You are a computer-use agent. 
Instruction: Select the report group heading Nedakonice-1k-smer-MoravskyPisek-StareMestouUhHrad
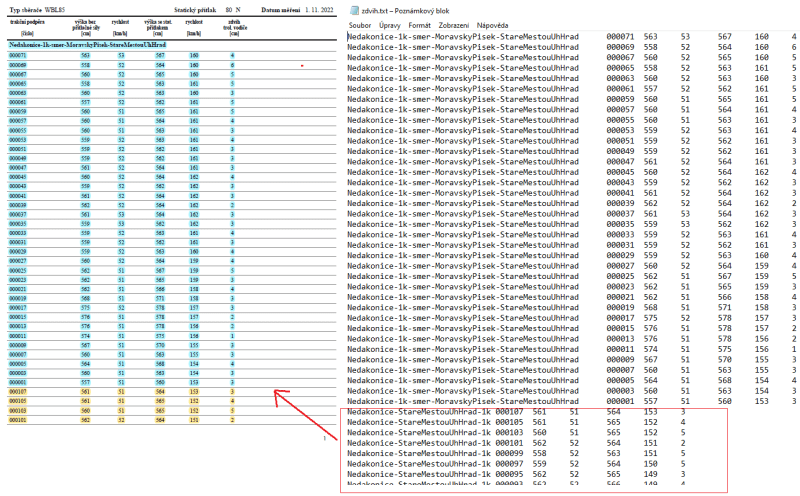click(x=87, y=45)
